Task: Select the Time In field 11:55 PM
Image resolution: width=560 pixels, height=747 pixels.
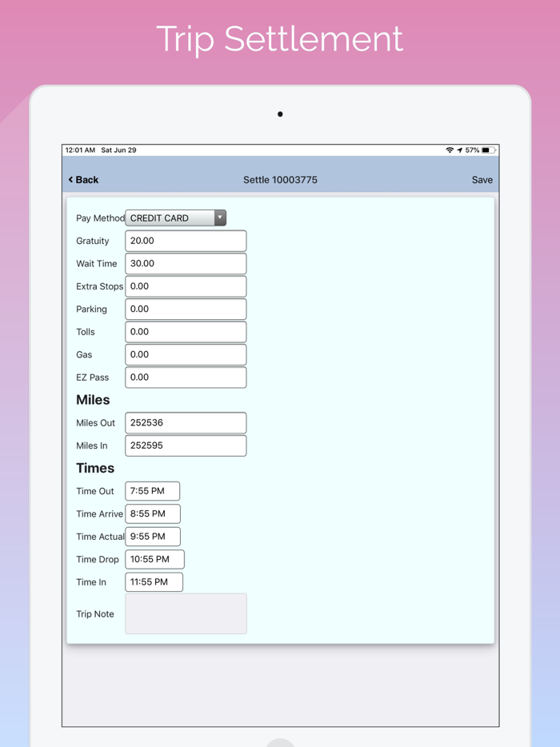Action: (x=154, y=582)
